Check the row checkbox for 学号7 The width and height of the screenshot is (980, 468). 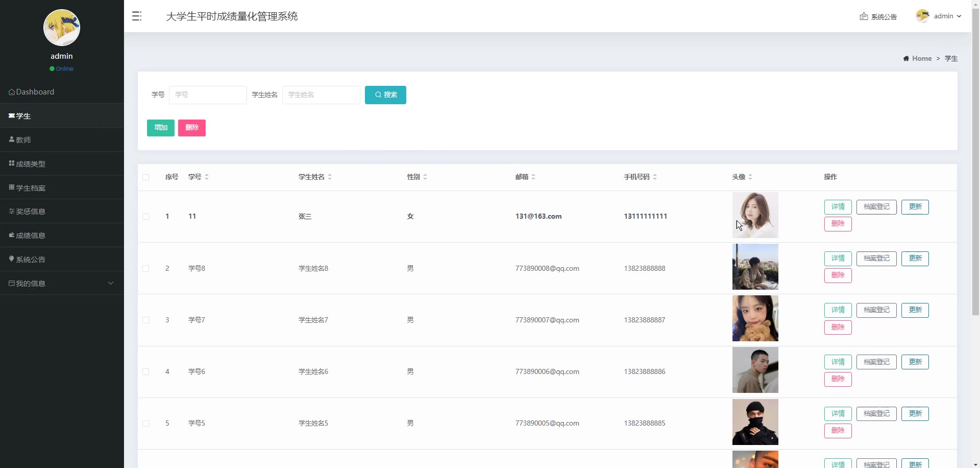[146, 320]
